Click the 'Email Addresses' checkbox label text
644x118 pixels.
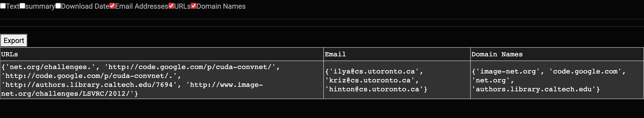[142, 6]
